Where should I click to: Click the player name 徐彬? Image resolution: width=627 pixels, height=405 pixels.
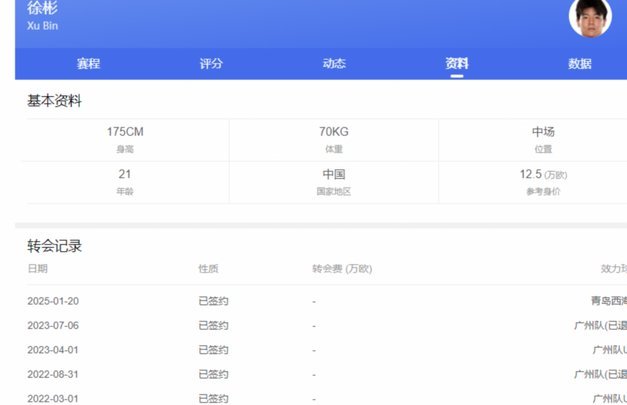(42, 8)
